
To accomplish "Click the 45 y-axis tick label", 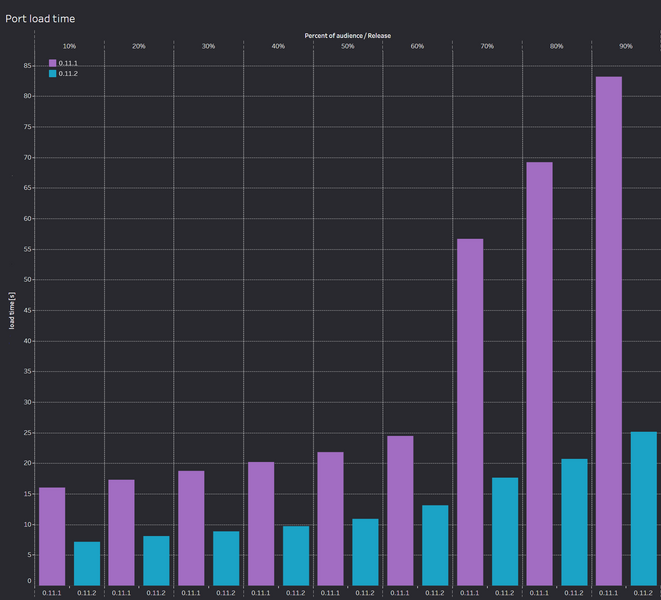I will click(27, 311).
